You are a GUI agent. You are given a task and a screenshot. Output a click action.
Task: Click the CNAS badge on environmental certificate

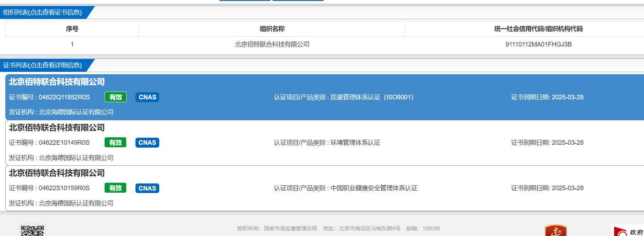pyautogui.click(x=147, y=143)
